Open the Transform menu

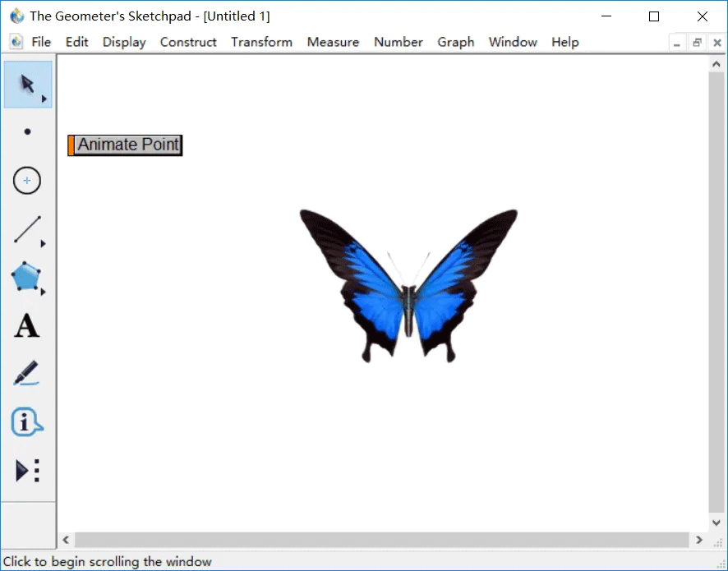tap(262, 42)
